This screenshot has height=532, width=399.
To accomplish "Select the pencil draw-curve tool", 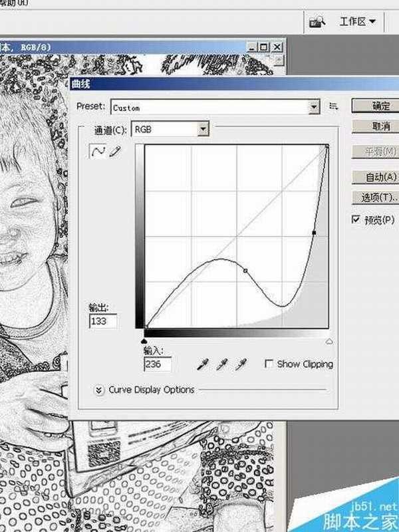I will click(115, 152).
